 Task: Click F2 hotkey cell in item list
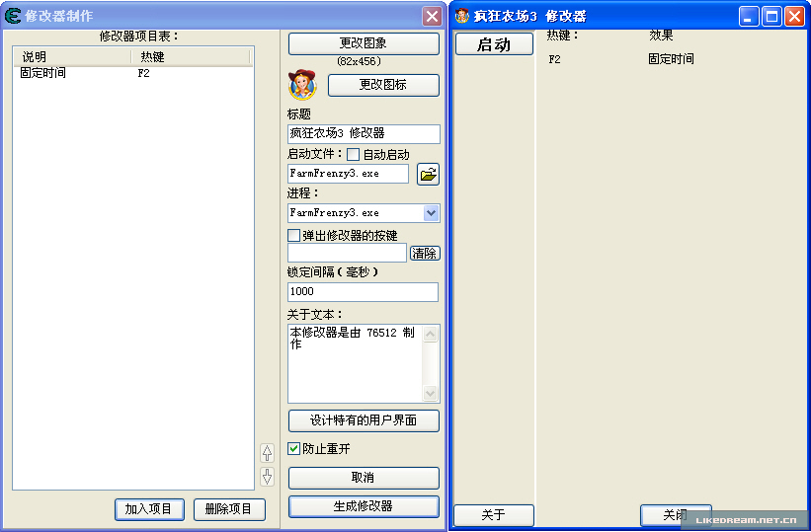pos(144,73)
